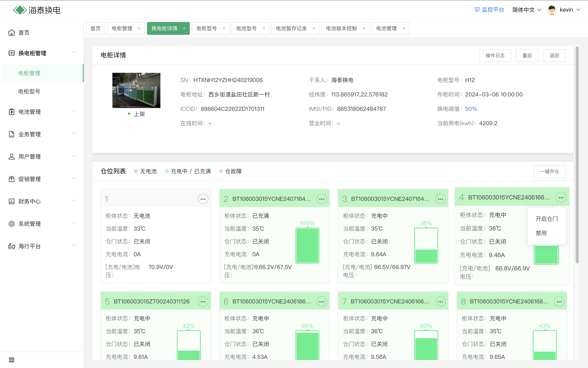
Task: Click the 重启 restart button
Action: click(527, 55)
